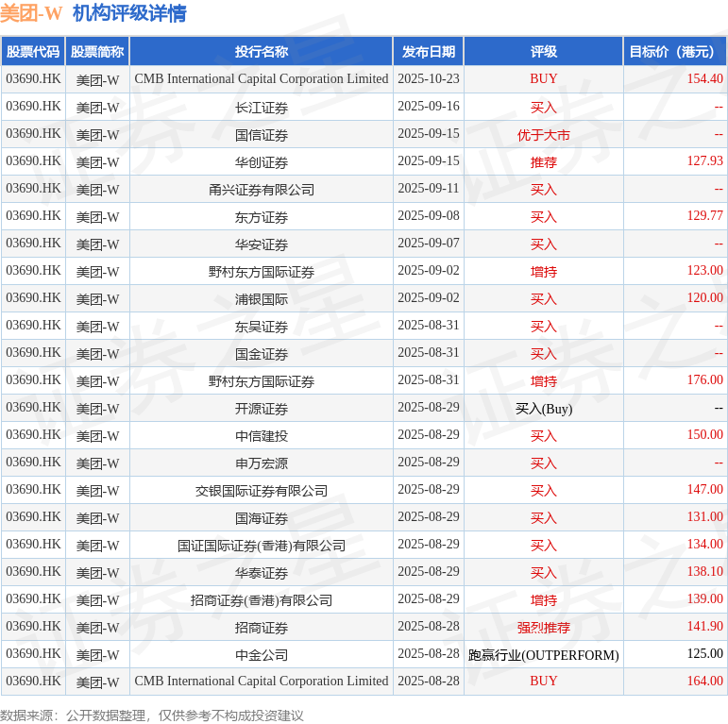Select the 申万宏源 cell

(x=262, y=463)
